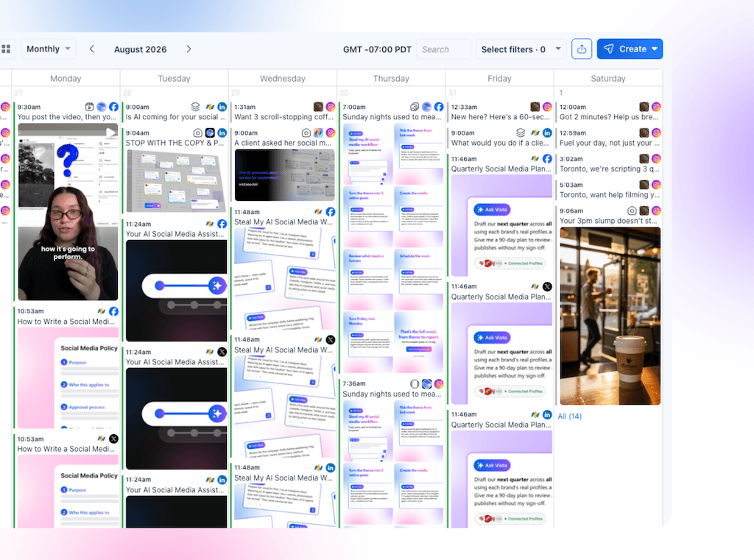
Task: Click camera icon on Tuesday 9:04am post
Action: coord(197,132)
